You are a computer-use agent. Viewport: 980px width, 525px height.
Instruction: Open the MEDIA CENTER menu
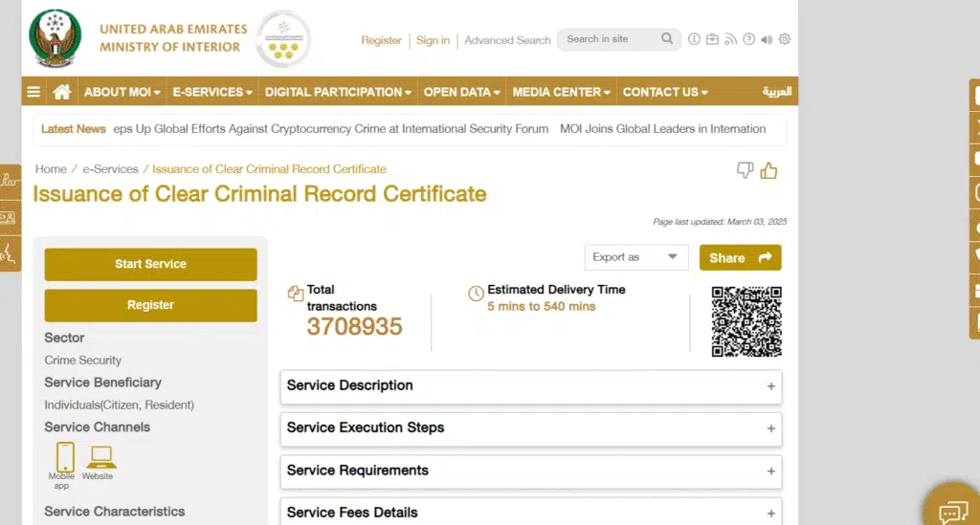pos(562,92)
